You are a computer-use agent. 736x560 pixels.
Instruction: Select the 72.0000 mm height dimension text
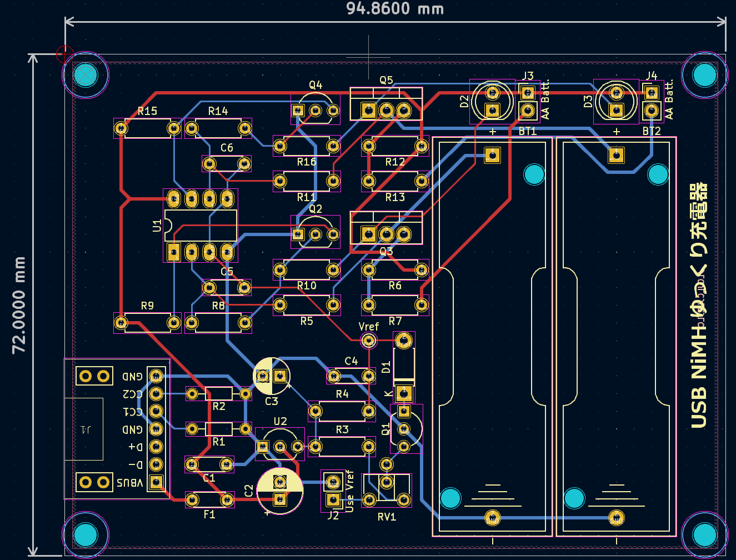[x=19, y=305]
